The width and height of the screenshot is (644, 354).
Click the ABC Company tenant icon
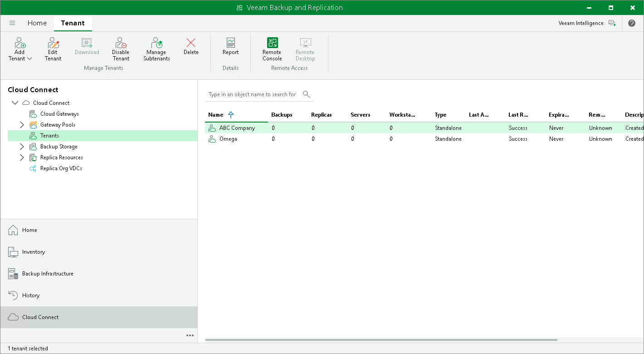click(212, 128)
